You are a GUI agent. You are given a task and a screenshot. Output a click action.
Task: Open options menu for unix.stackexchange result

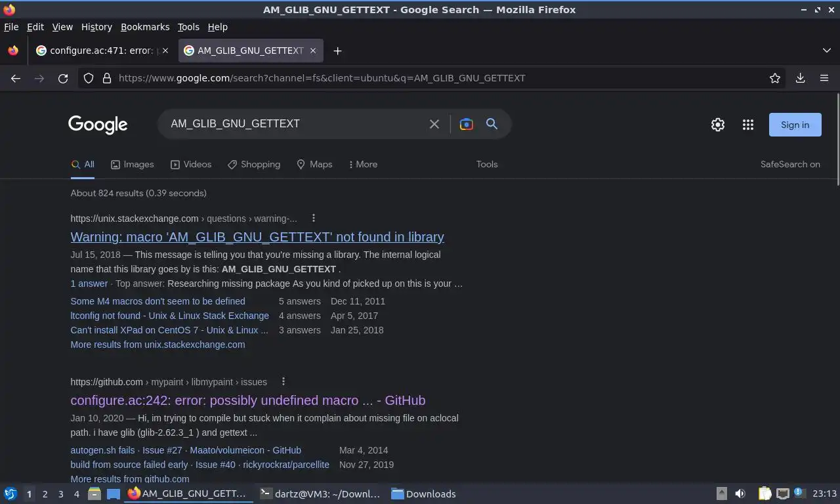tap(313, 218)
